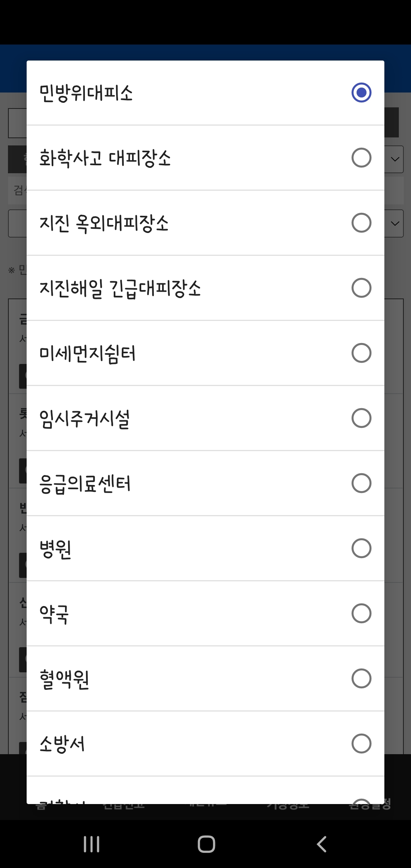
Task: Choose 혈액원 radio option
Action: click(361, 678)
